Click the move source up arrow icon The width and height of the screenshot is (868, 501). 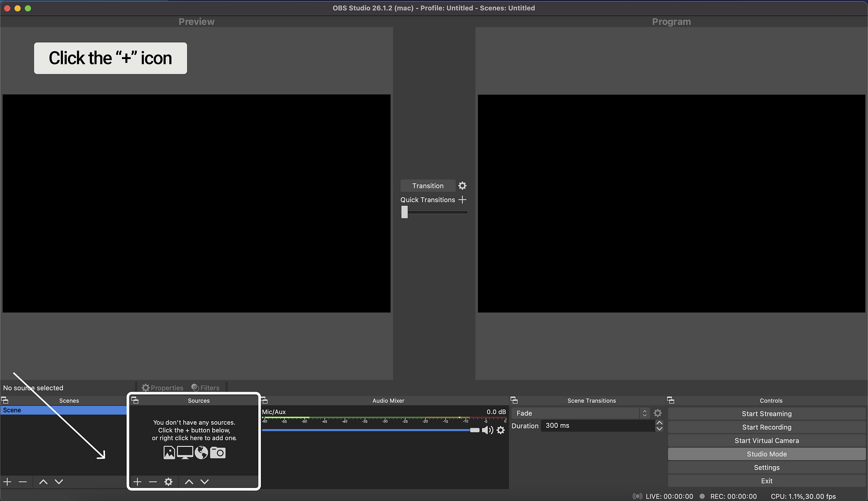(189, 481)
